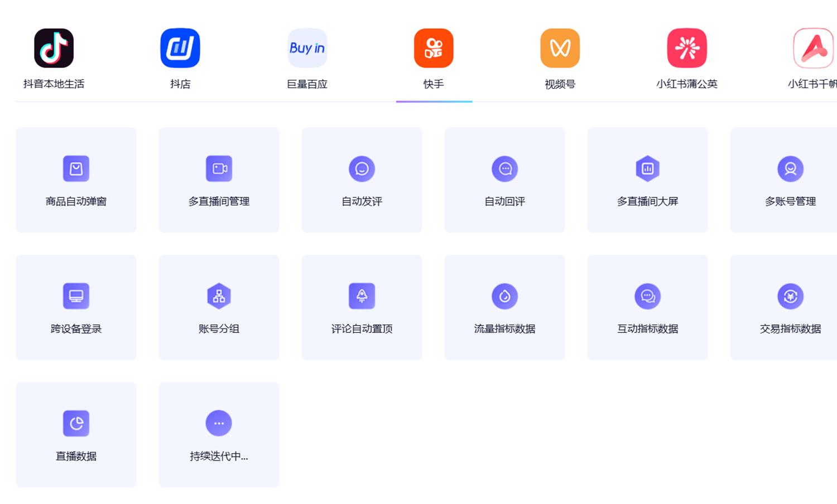This screenshot has width=837, height=504.
Task: Click the 评论自动置顶 label text
Action: click(x=362, y=329)
